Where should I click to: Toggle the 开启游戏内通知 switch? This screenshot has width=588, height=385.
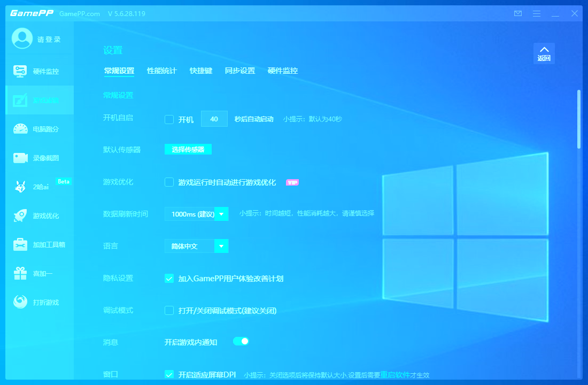(x=241, y=341)
